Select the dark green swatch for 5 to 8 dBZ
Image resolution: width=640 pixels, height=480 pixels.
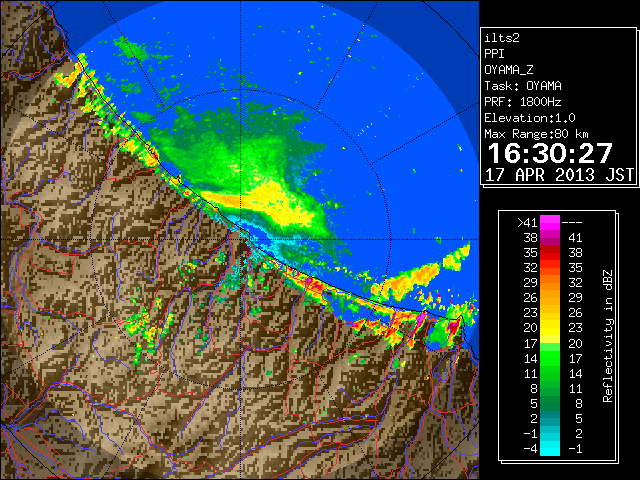[x=550, y=403]
